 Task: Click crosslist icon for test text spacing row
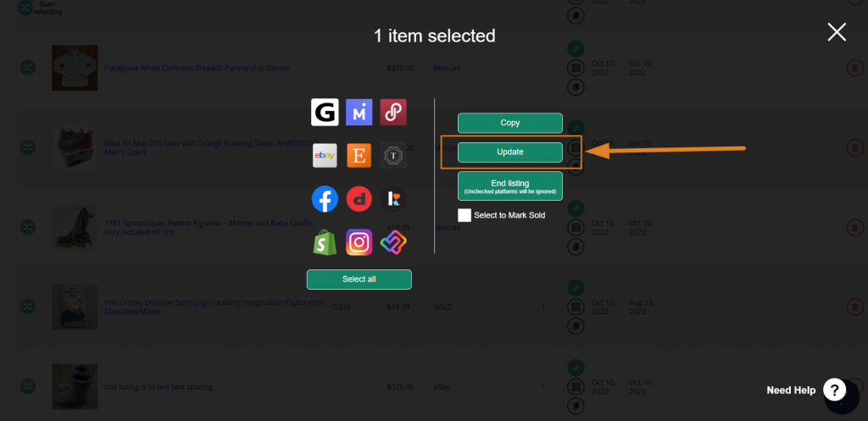click(x=28, y=387)
